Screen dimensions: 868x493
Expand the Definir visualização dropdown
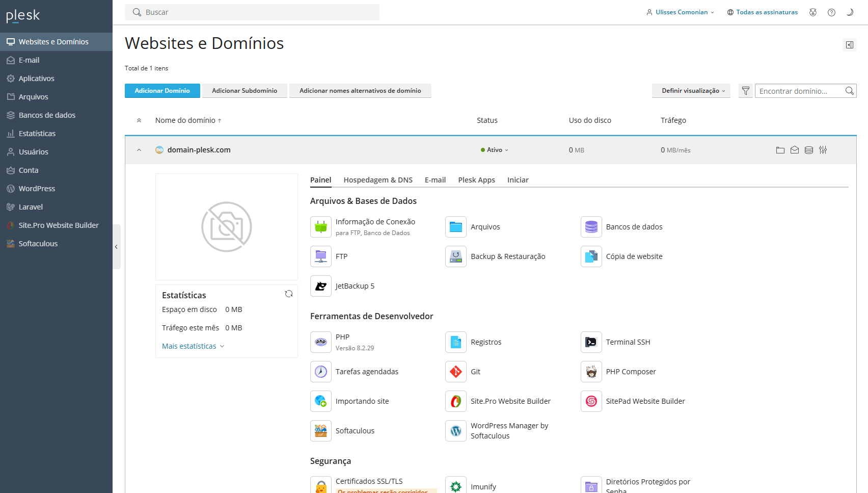click(691, 91)
